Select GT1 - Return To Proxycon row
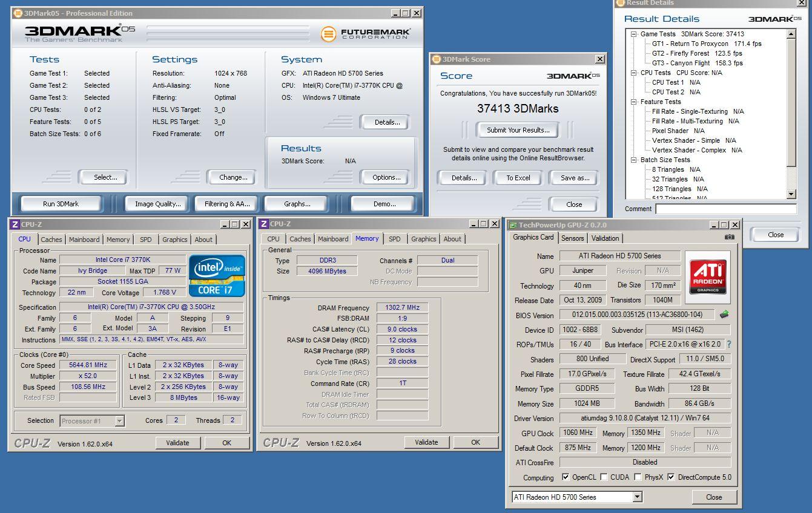Image resolution: width=812 pixels, height=513 pixels. [x=707, y=44]
